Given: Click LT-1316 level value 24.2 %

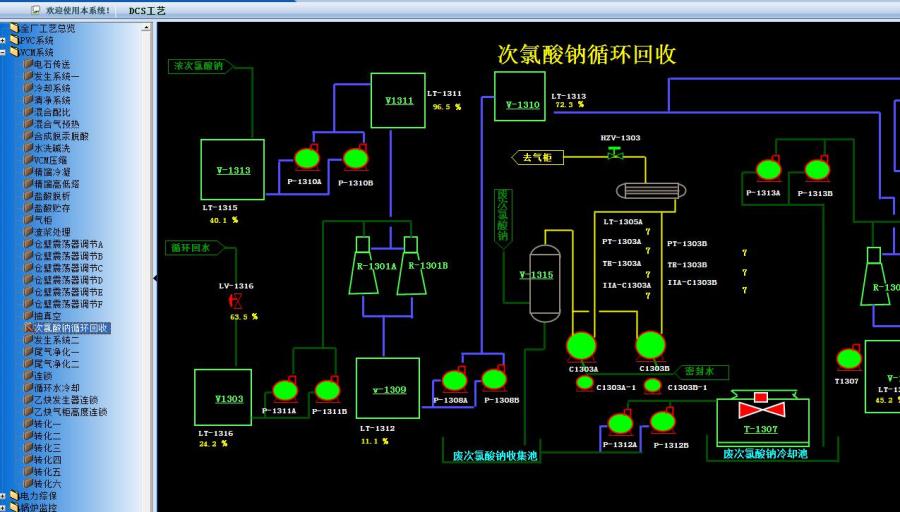Looking at the screenshot, I should click(213, 444).
